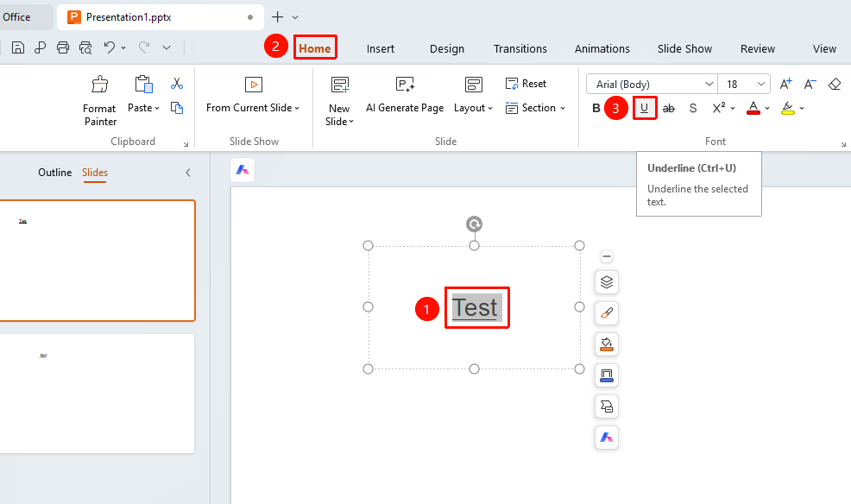Go to the Animations tab
This screenshot has height=504, width=851.
click(602, 49)
